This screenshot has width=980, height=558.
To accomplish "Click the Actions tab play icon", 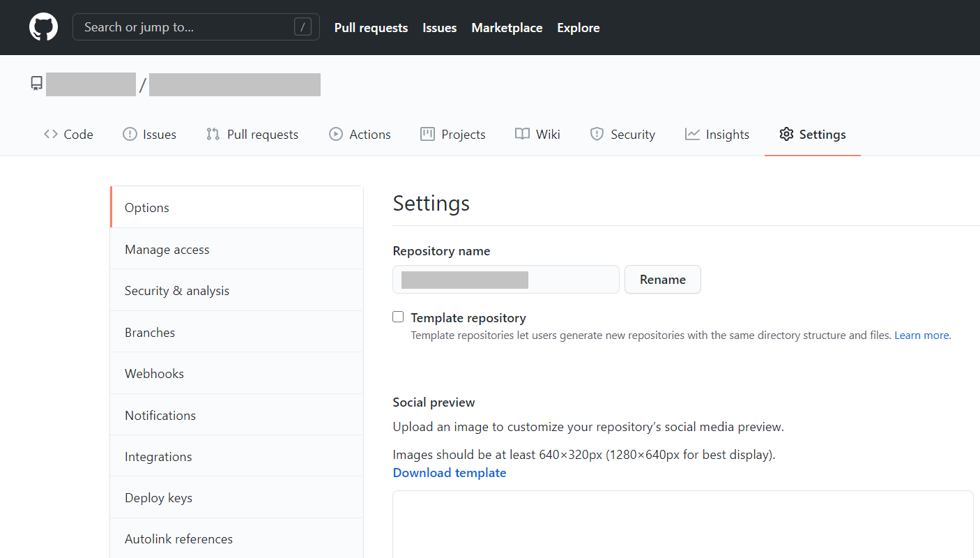I will [336, 134].
